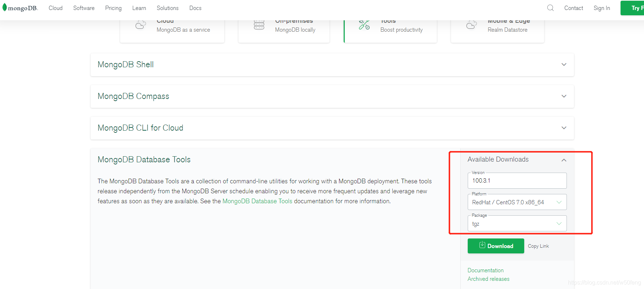This screenshot has width=644, height=289.
Task: Click the 'MongoDB Database Tools' section heading
Action: click(144, 159)
